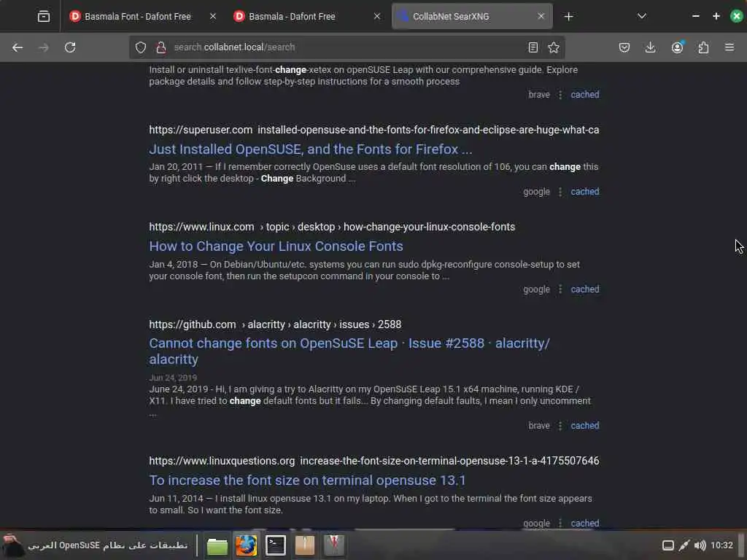
Task: Open the file manager in taskbar
Action: pyautogui.click(x=217, y=545)
